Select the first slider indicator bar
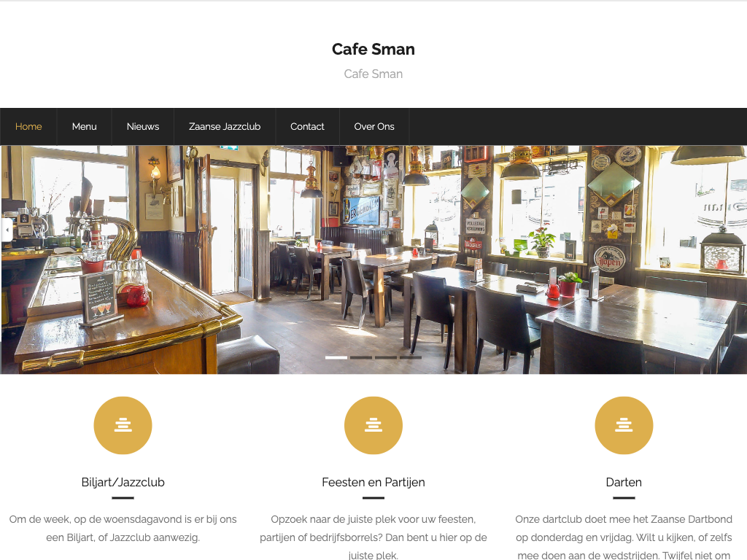Screen dimensions: 747x560 [336, 357]
